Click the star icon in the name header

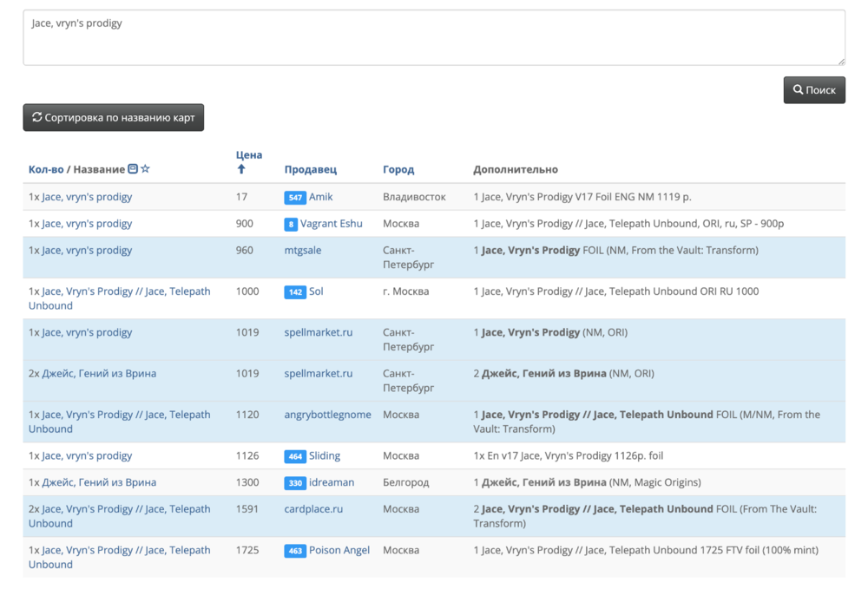pyautogui.click(x=145, y=169)
